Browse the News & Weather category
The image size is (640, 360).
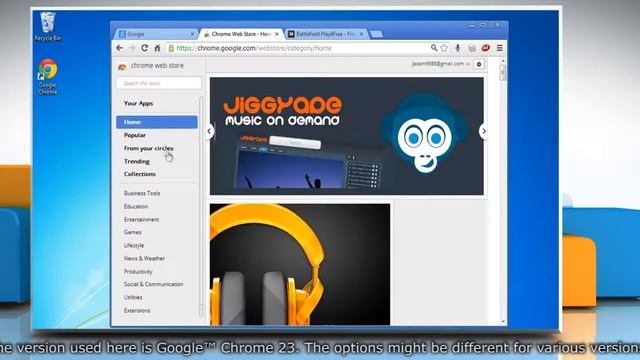144,258
